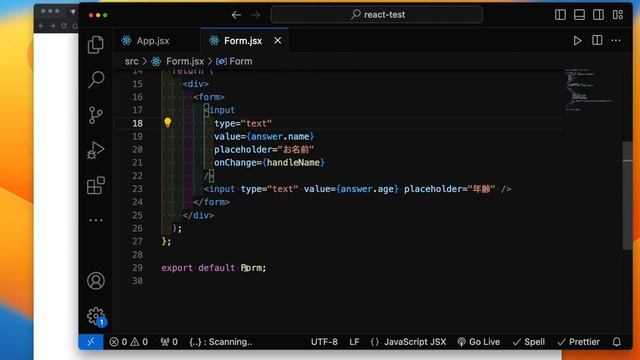
Task: Open the Accounts menu icon
Action: pos(96,281)
